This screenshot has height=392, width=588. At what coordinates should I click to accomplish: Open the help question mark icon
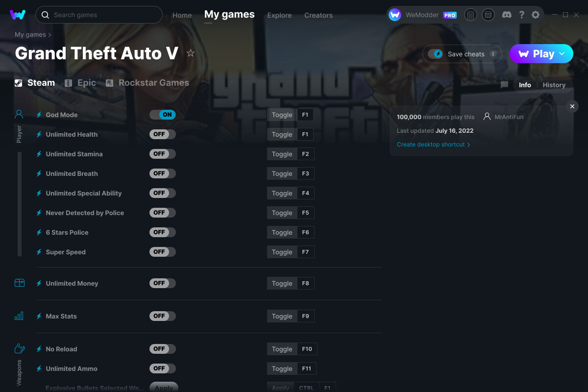point(521,15)
